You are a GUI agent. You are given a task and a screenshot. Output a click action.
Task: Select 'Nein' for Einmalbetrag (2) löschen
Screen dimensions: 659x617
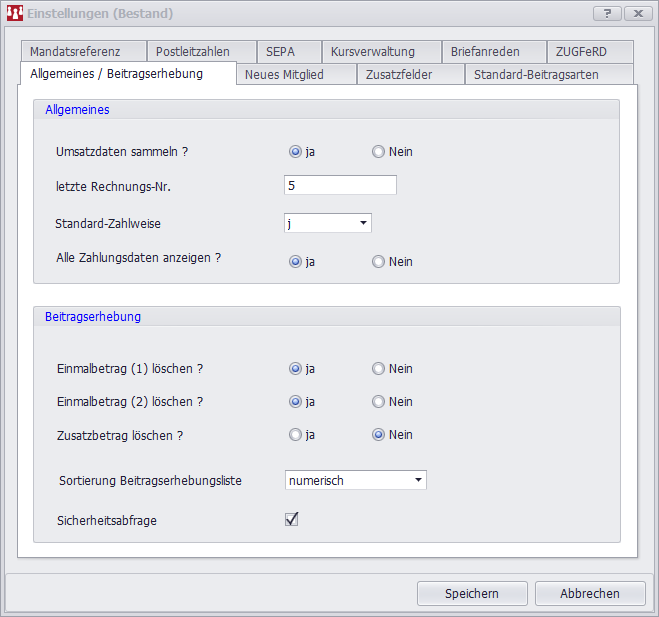(378, 402)
